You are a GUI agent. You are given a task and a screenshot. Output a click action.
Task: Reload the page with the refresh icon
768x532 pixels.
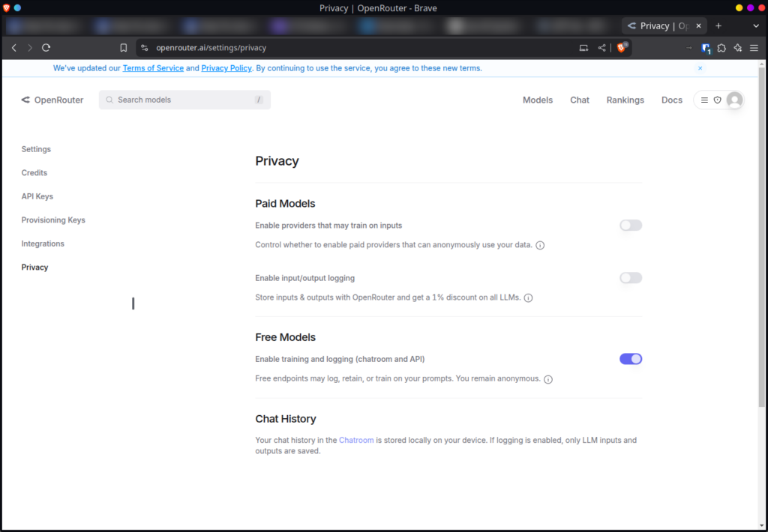46,47
